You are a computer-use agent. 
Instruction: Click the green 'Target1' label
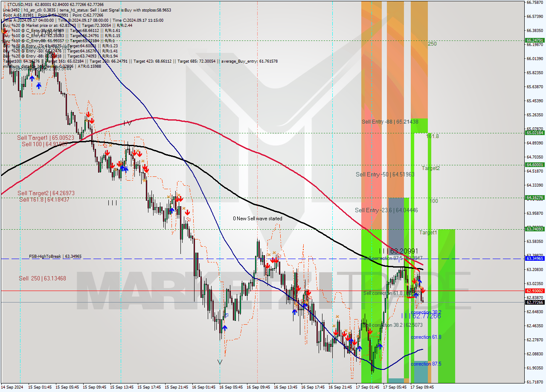click(428, 233)
